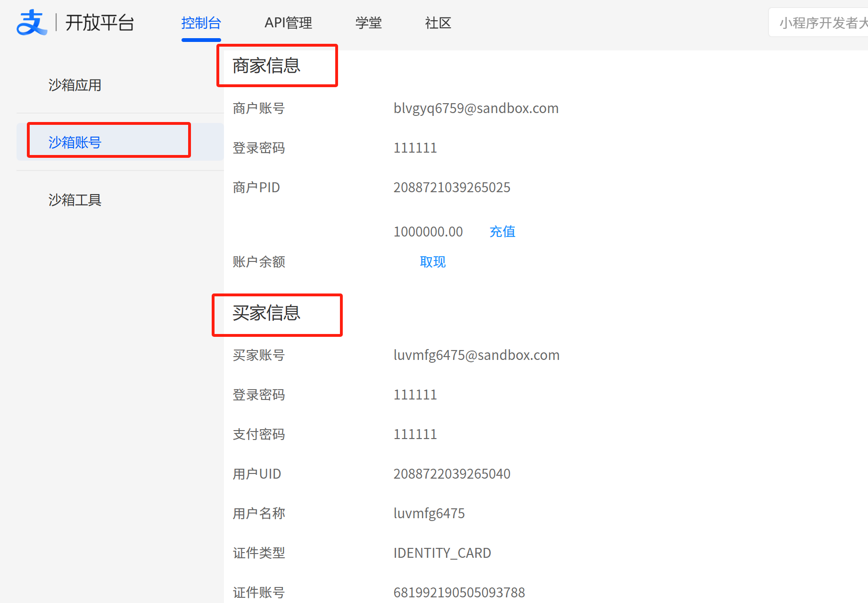This screenshot has height=603, width=868.
Task: Click the 取现 withdraw link
Action: click(x=433, y=262)
